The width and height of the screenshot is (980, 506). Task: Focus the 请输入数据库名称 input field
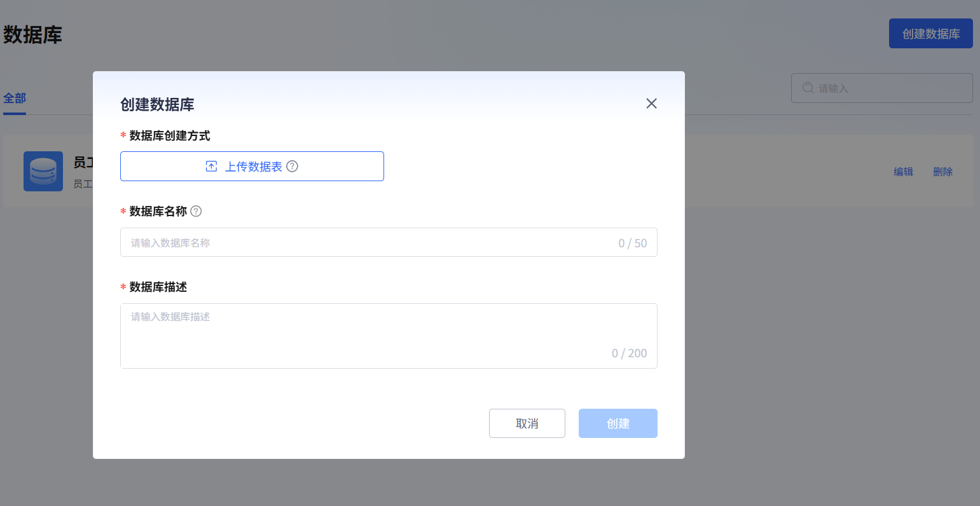tap(389, 242)
